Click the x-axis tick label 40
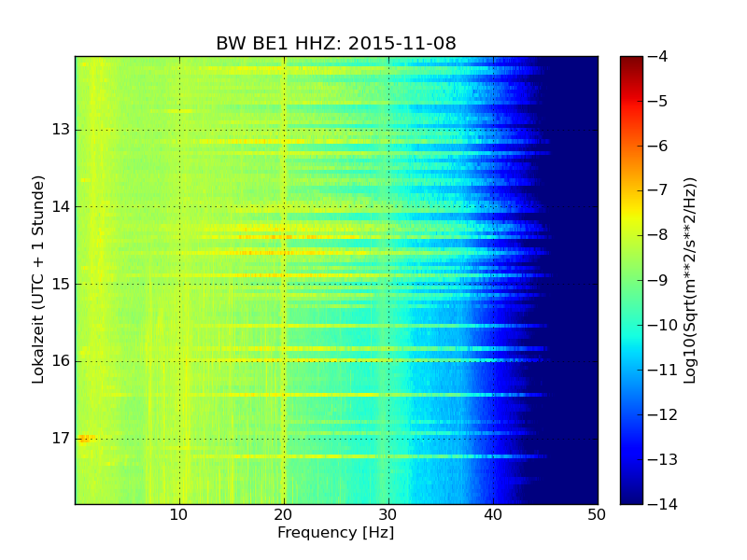Image resolution: width=747 pixels, height=560 pixels. click(x=493, y=515)
